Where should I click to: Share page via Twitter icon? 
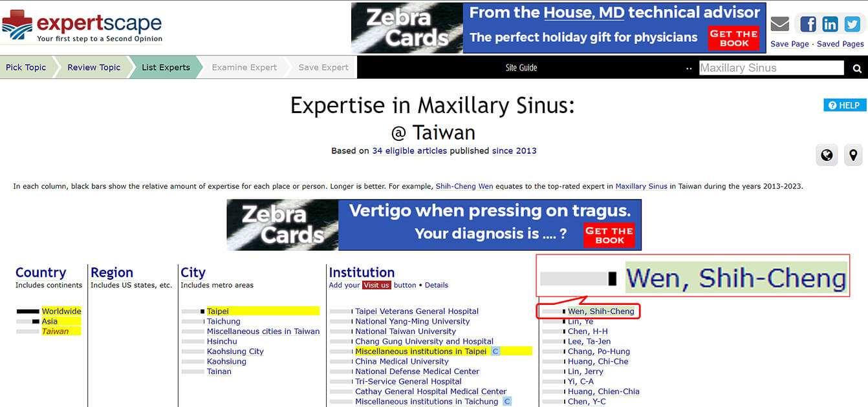tap(852, 25)
